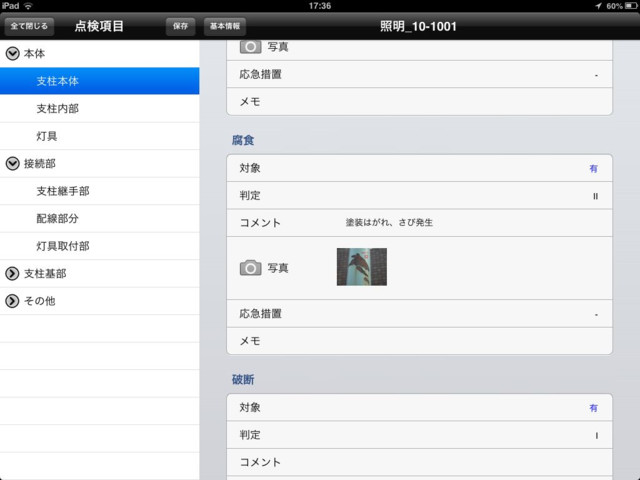This screenshot has height=480, width=640.
Task: Expand the その他 category
Action: [x=12, y=300]
